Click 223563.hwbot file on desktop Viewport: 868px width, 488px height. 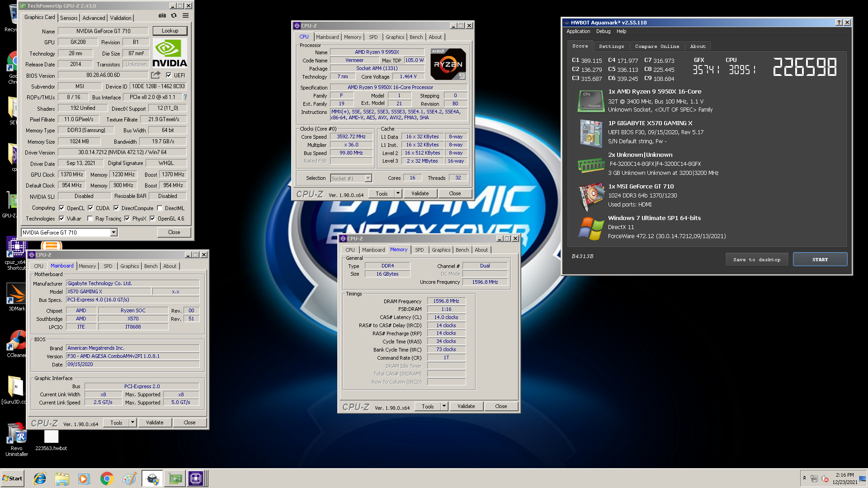click(51, 441)
